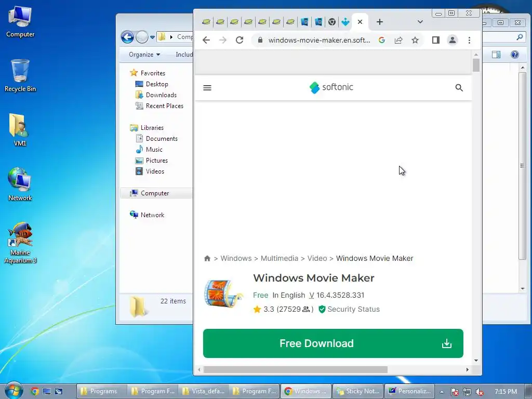Screen dimensions: 532x399
Task: Open the Documents library
Action: 162,138
